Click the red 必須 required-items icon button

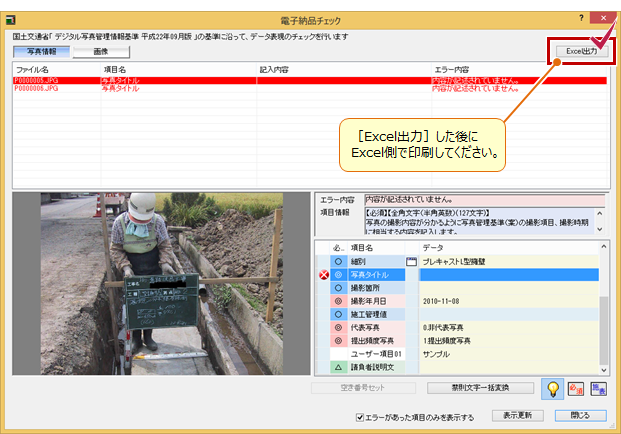(x=575, y=388)
